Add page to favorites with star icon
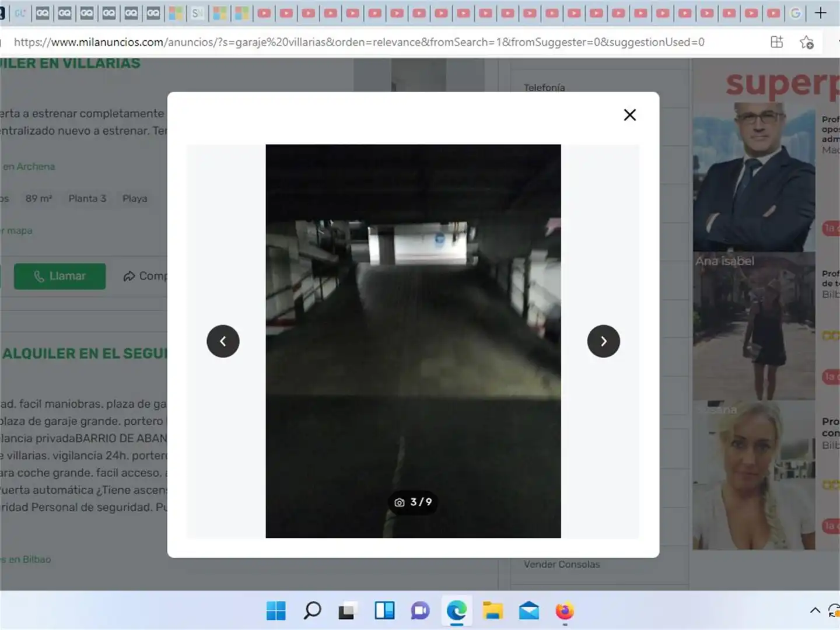The height and width of the screenshot is (630, 840). pyautogui.click(x=807, y=42)
